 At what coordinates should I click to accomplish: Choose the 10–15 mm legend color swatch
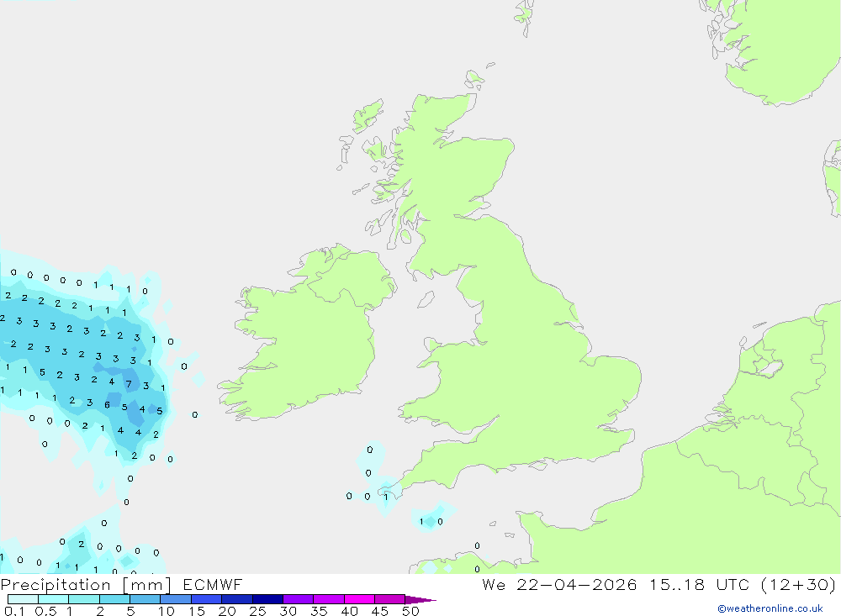(x=176, y=599)
